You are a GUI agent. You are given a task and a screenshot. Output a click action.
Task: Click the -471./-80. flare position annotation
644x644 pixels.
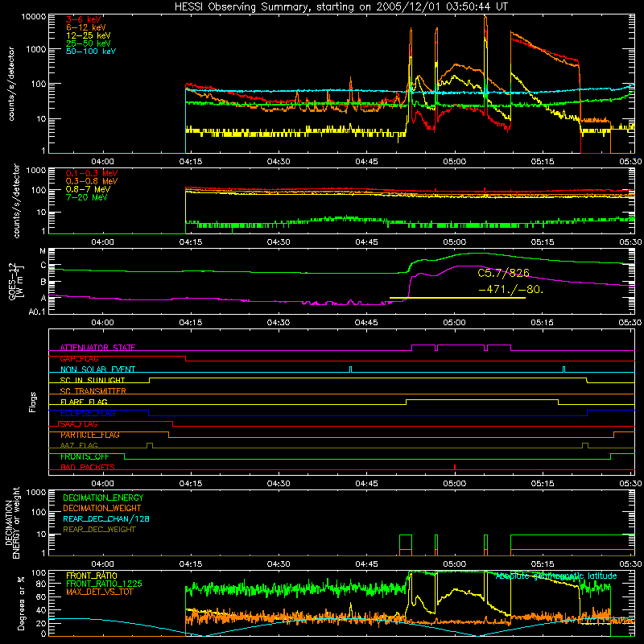[511, 289]
